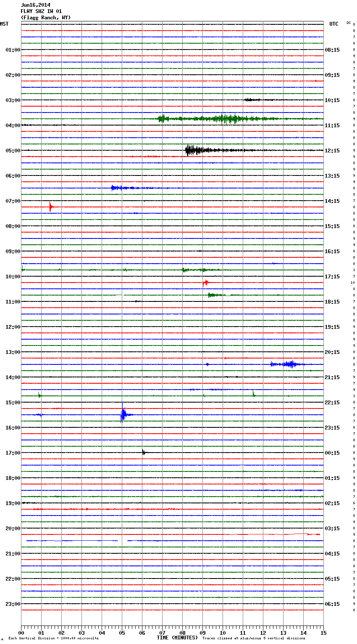
Task: Select the (Flagg Ranch, WY) location text
Action: pyautogui.click(x=46, y=18)
